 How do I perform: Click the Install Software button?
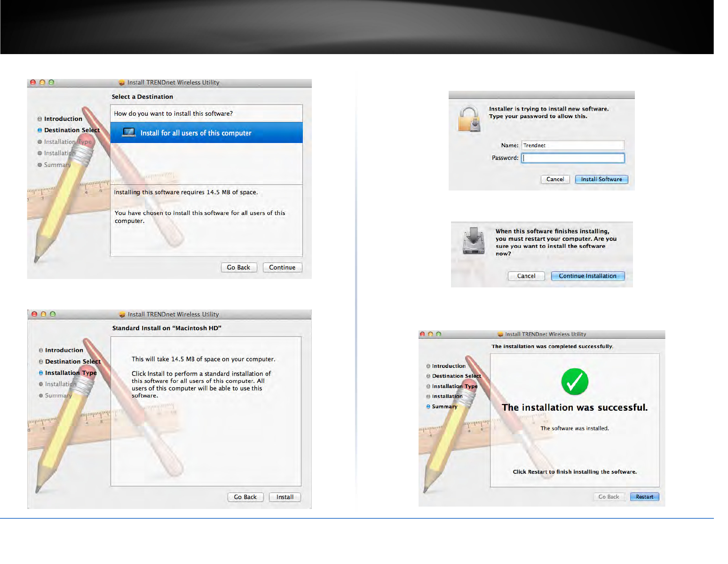tap(601, 179)
